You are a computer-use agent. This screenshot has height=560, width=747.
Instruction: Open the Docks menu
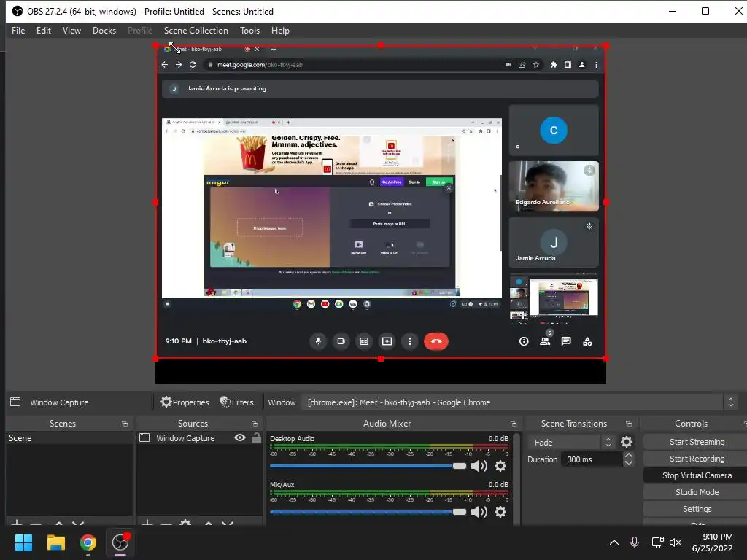104,31
